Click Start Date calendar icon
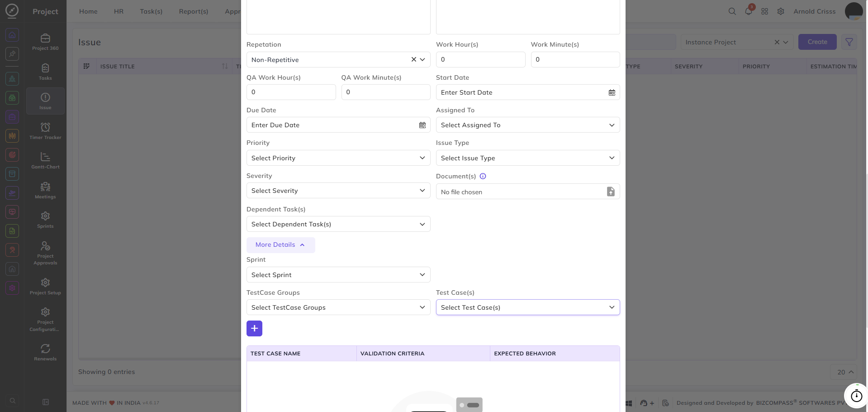The height and width of the screenshot is (412, 868). point(612,92)
